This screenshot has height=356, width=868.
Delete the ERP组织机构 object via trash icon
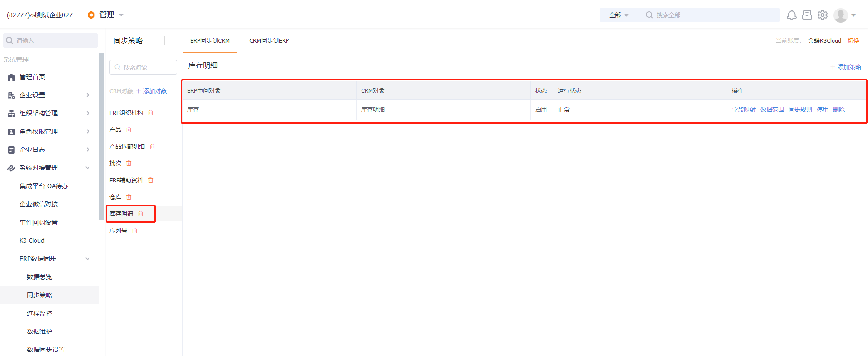(151, 113)
